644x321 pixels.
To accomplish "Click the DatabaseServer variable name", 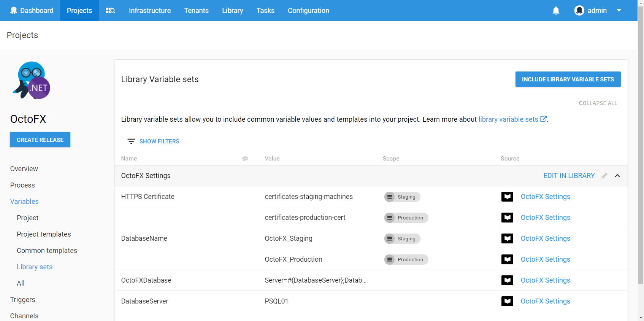I will tap(144, 301).
